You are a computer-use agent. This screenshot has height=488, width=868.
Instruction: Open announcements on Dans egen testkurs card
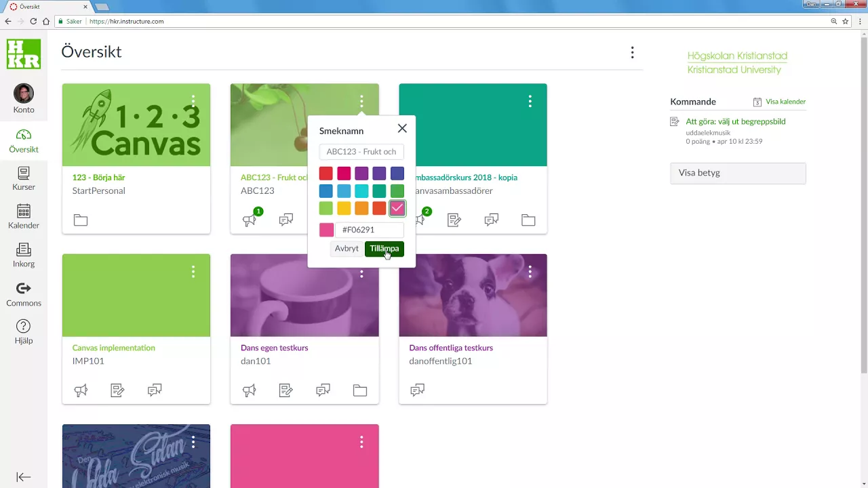click(249, 390)
